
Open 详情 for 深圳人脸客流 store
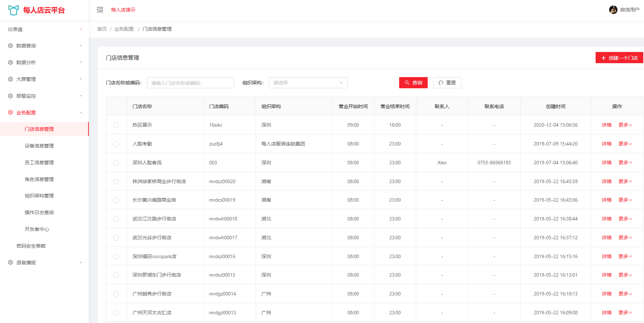(606, 163)
